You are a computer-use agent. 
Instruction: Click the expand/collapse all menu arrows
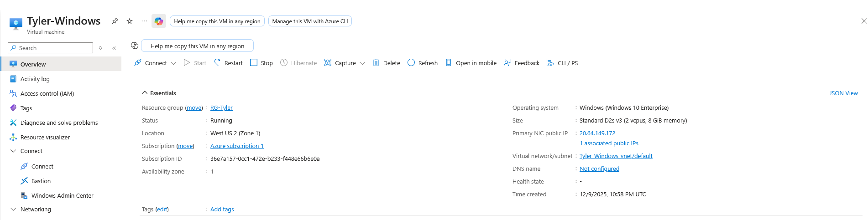click(100, 48)
